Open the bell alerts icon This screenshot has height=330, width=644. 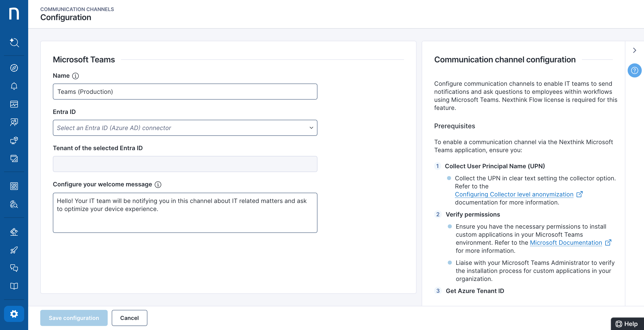[x=14, y=86]
